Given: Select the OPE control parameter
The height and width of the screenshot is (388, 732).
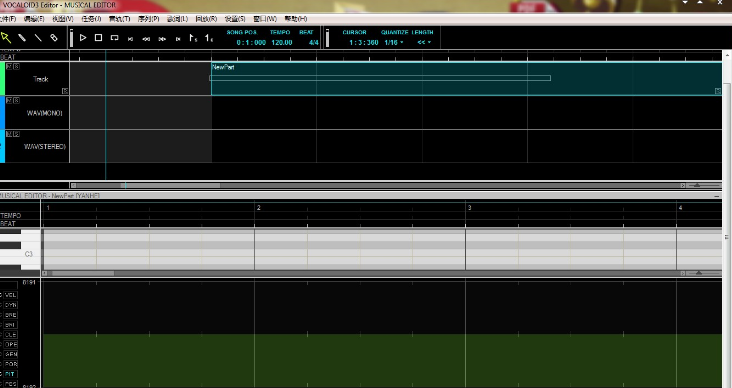Looking at the screenshot, I should pos(10,345).
